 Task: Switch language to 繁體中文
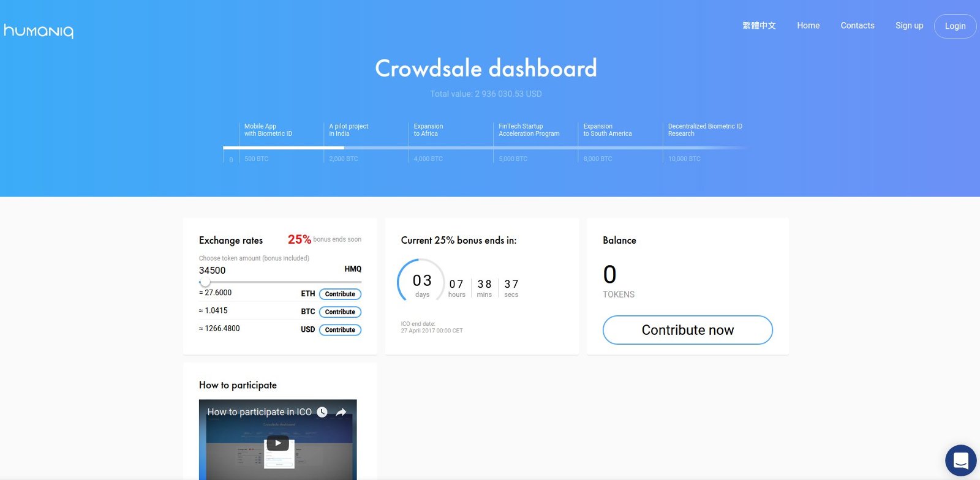click(759, 26)
